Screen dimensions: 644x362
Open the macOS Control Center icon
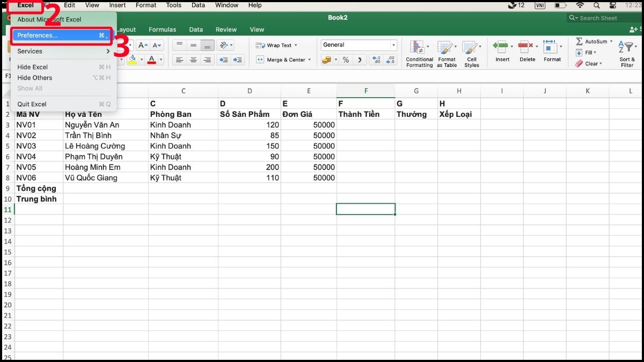click(x=613, y=5)
